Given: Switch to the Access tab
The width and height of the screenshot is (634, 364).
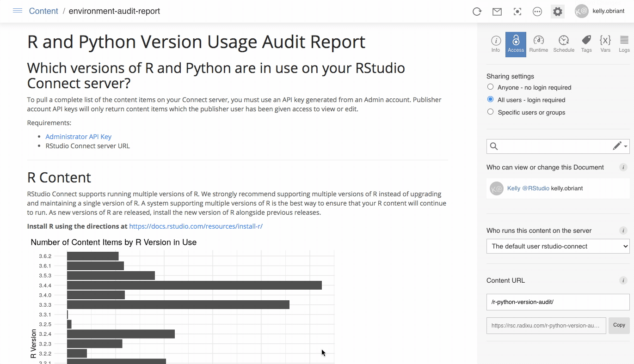Looking at the screenshot, I should pyautogui.click(x=516, y=44).
